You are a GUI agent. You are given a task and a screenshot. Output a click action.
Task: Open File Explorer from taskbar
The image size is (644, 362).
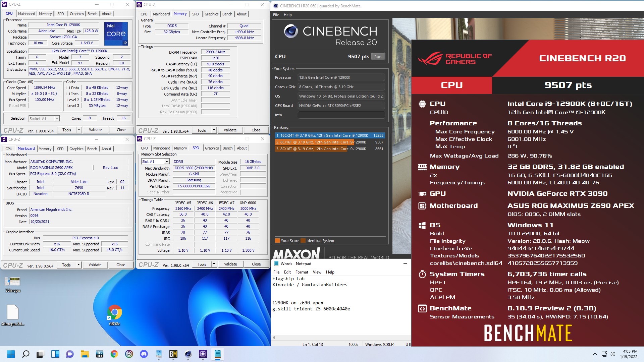(x=85, y=354)
